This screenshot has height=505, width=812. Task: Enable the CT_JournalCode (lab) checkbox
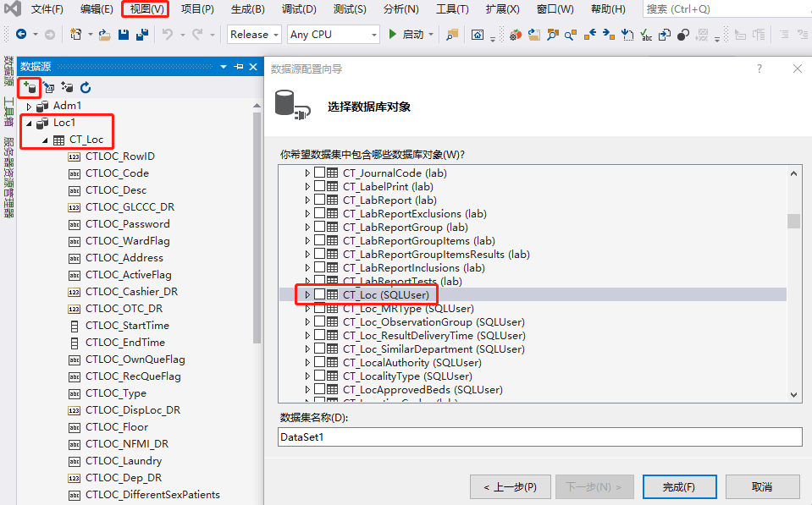point(320,173)
